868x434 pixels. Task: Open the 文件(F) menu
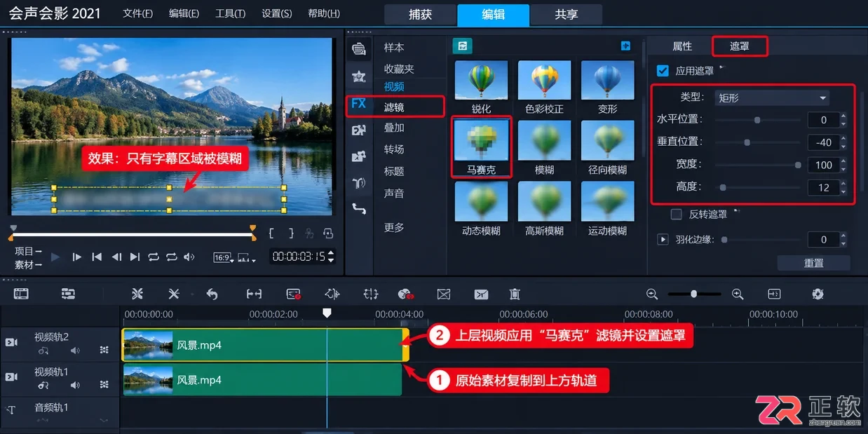click(x=137, y=13)
